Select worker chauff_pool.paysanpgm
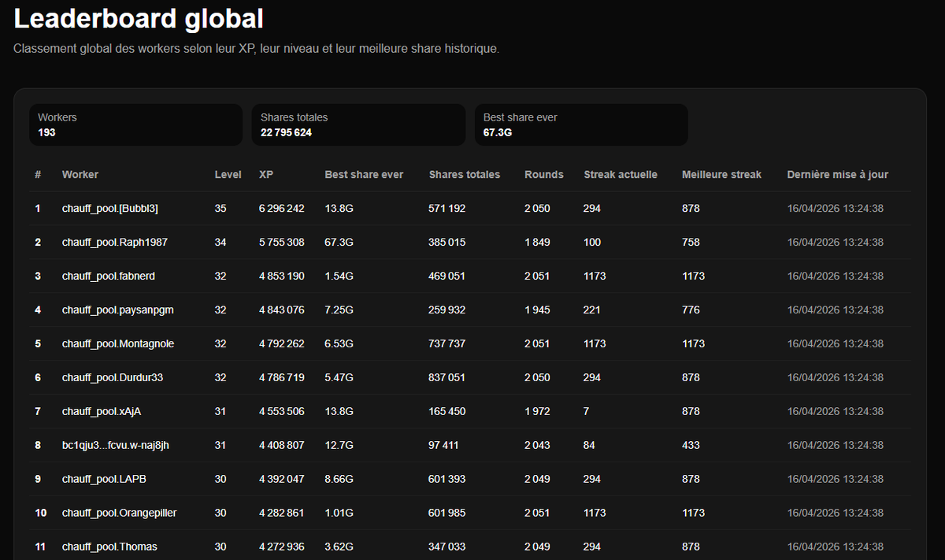Viewport: 945px width, 560px height. (118, 310)
